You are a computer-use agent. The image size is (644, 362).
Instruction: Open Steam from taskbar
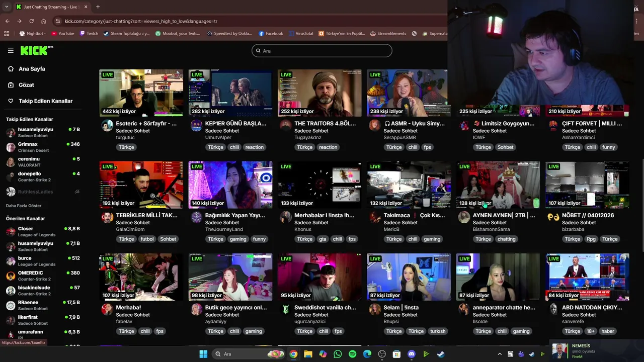click(x=441, y=354)
